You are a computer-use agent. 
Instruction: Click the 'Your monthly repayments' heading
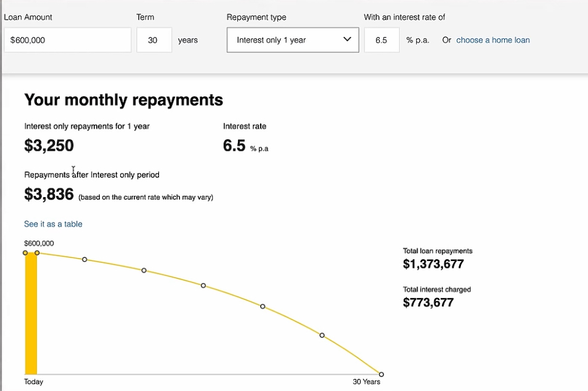pyautogui.click(x=123, y=100)
